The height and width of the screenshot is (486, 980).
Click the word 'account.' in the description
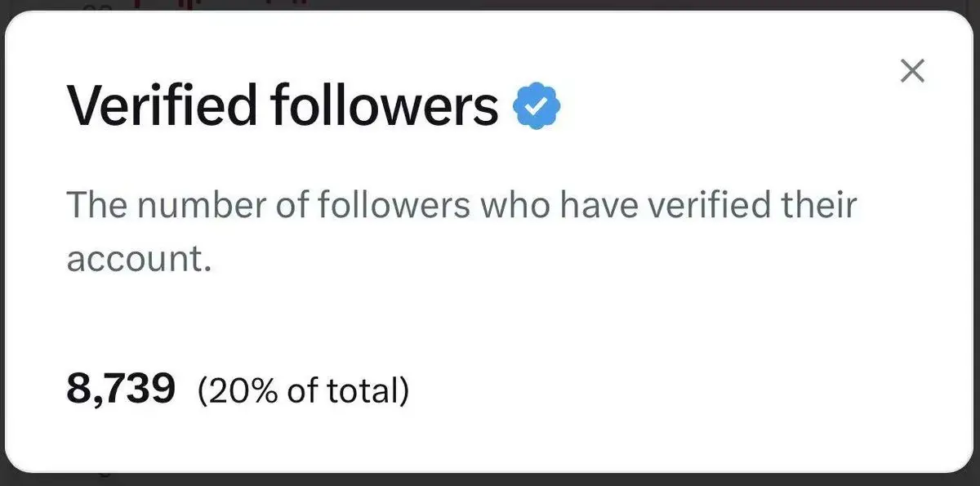click(139, 259)
